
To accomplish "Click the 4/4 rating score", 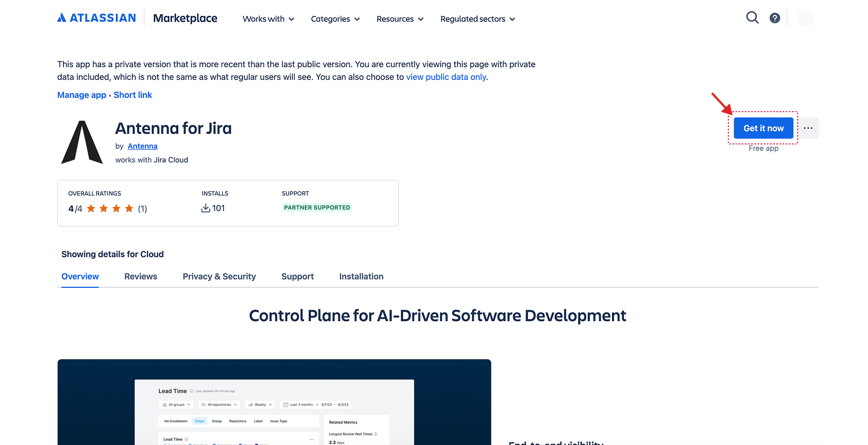I will (x=75, y=208).
